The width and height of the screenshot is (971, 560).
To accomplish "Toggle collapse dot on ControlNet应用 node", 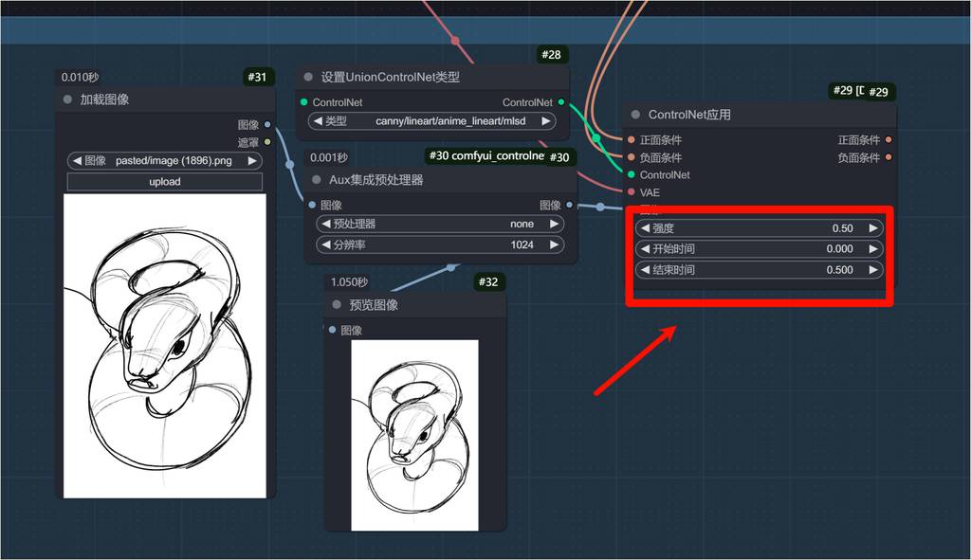I will tap(635, 115).
